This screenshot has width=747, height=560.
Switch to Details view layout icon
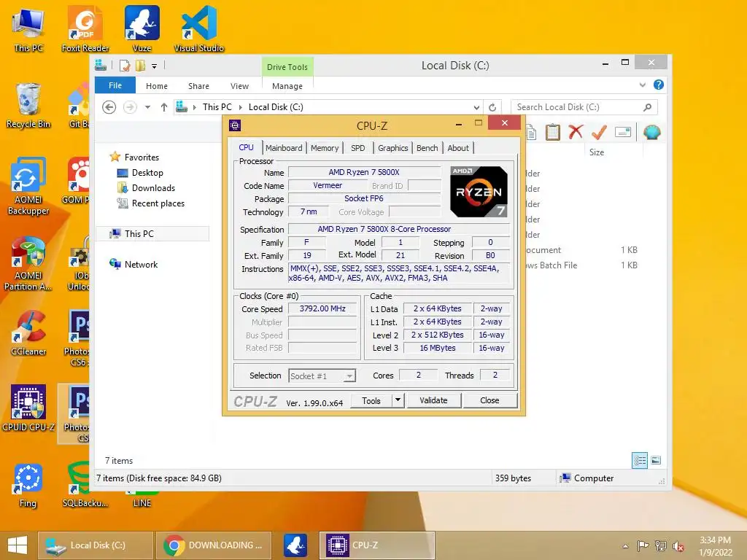click(640, 461)
